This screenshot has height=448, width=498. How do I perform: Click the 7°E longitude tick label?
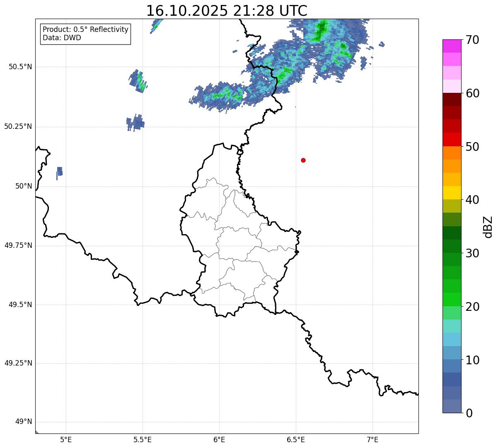pos(372,440)
